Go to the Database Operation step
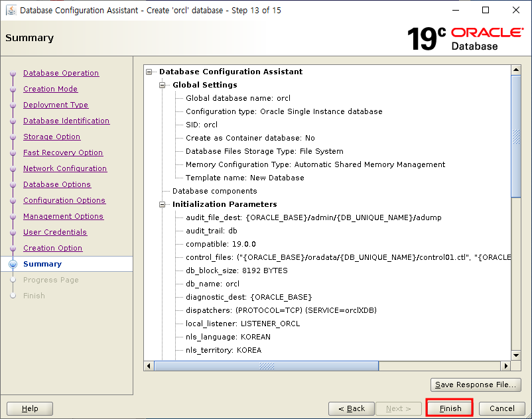This screenshot has width=532, height=419. pos(61,73)
